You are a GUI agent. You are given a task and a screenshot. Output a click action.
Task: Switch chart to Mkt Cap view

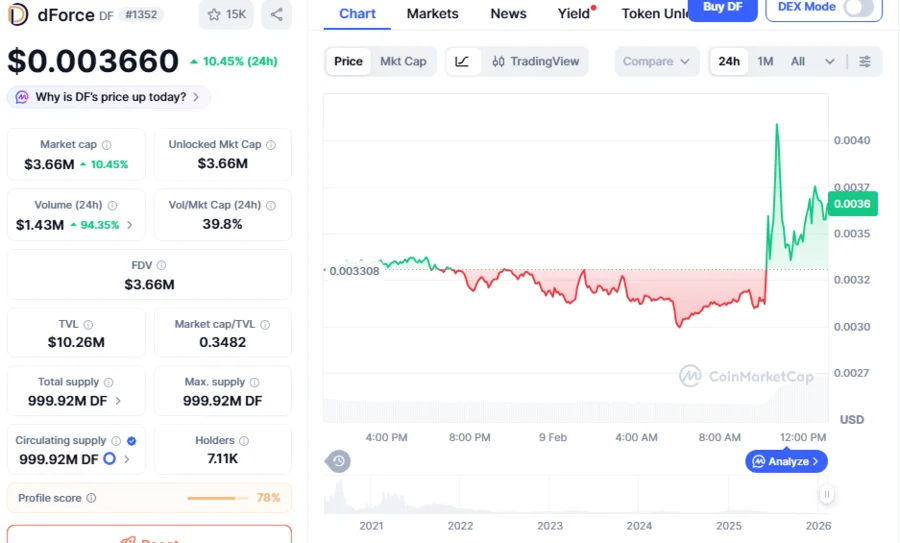(403, 61)
